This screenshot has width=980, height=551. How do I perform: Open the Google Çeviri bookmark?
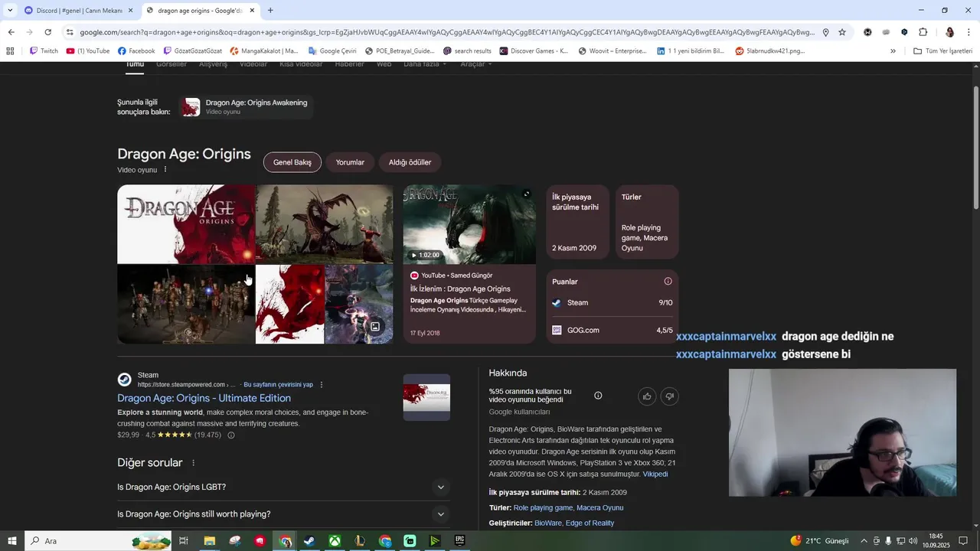[x=332, y=51]
